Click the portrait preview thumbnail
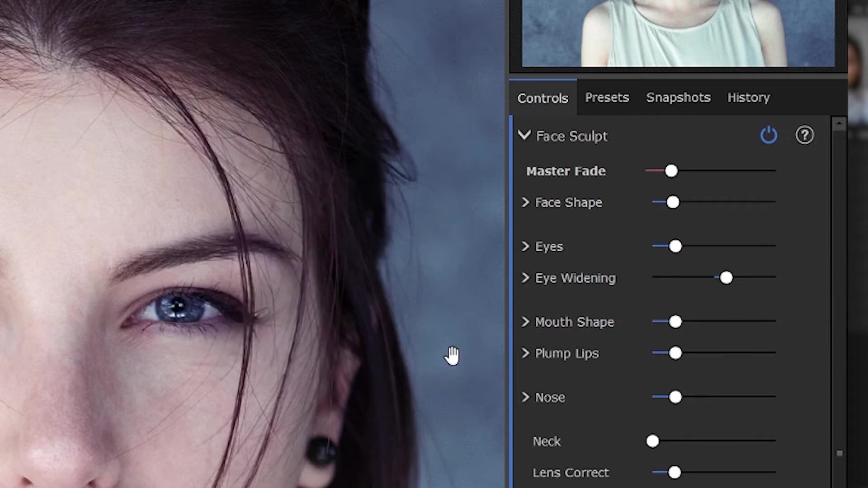Image resolution: width=868 pixels, height=488 pixels. click(678, 33)
